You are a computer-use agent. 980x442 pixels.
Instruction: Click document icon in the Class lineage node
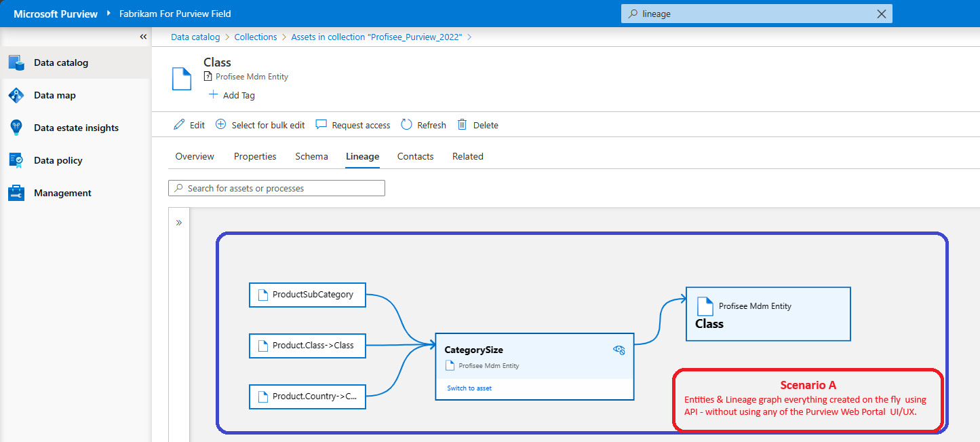point(705,306)
